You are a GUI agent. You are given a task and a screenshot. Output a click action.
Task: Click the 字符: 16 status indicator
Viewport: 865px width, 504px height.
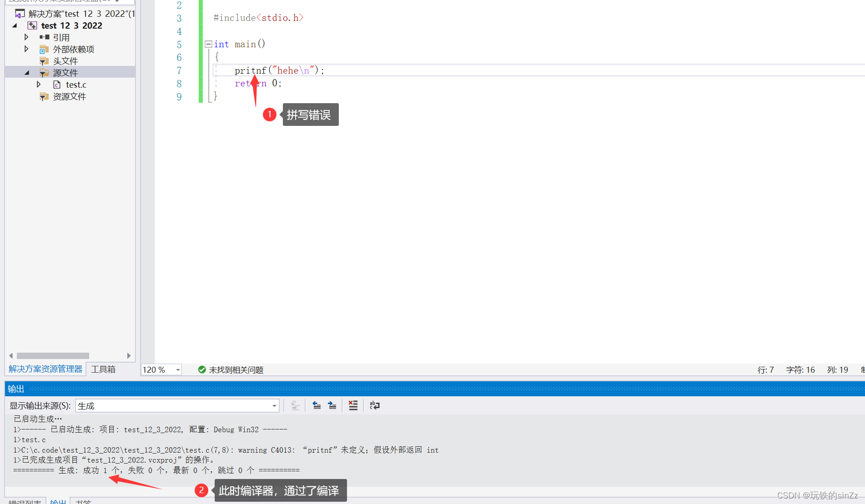(800, 370)
